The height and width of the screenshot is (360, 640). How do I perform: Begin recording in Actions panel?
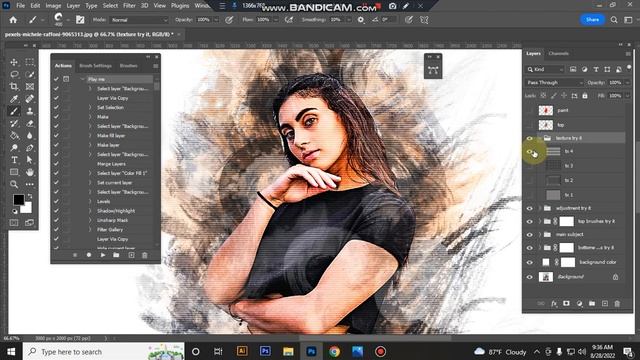click(x=89, y=255)
